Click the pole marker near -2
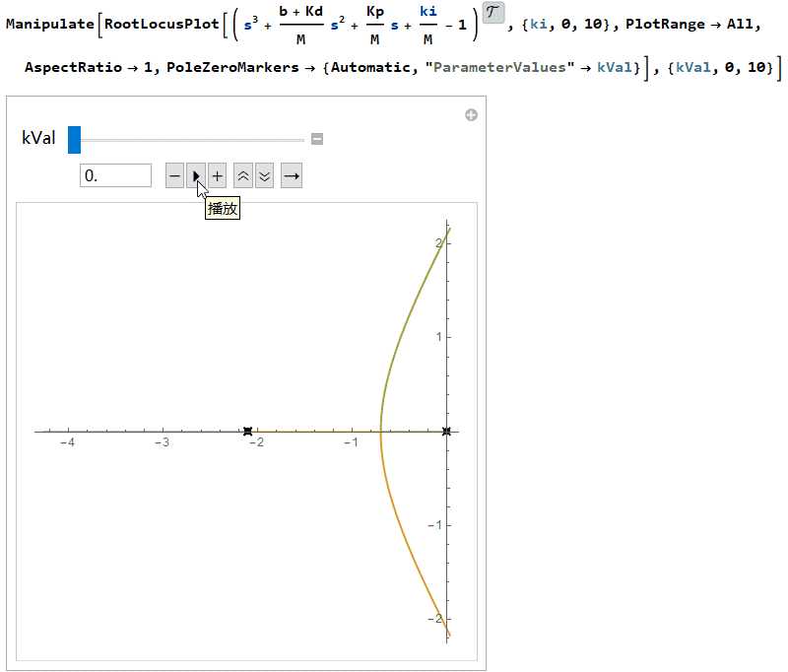 [x=247, y=432]
